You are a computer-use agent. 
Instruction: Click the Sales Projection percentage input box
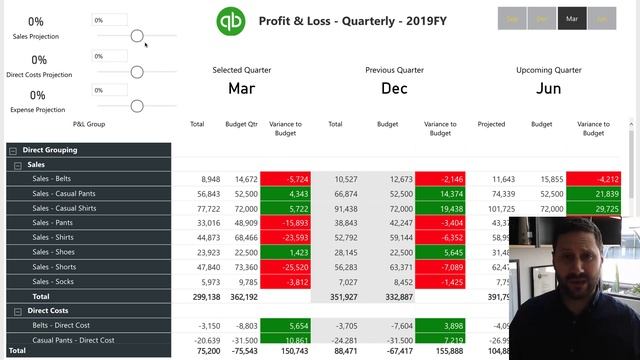pyautogui.click(x=109, y=20)
